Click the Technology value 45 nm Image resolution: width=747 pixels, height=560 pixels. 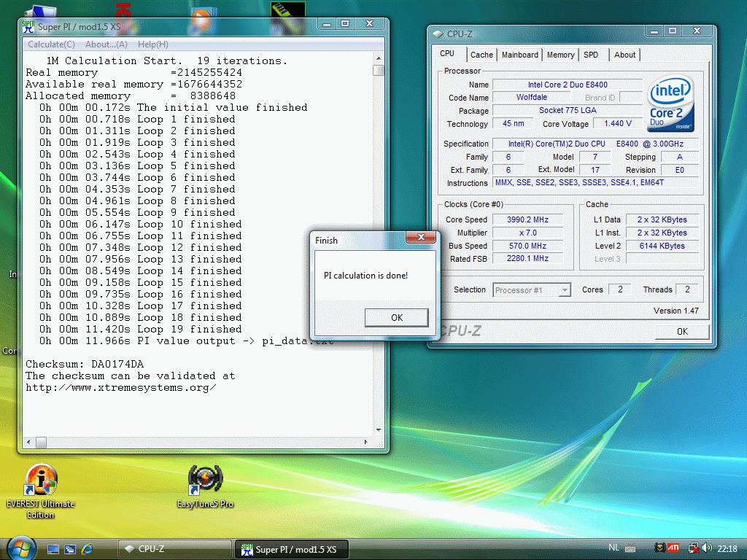(513, 123)
